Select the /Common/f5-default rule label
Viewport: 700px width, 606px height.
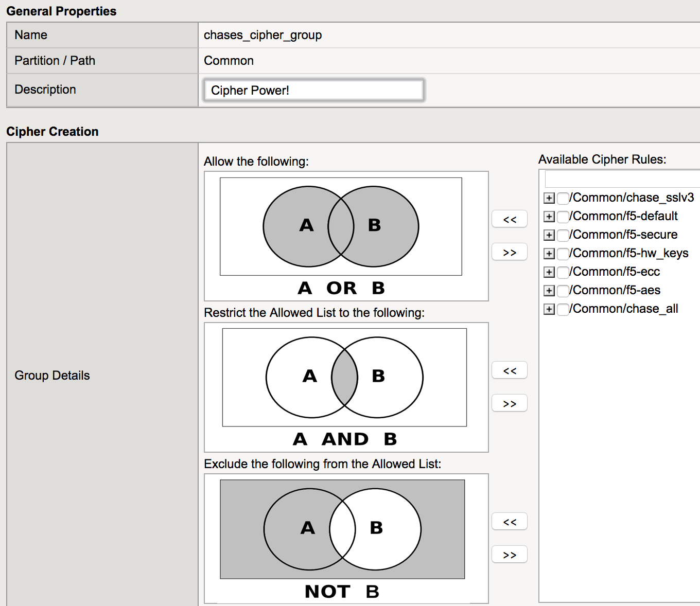click(625, 216)
